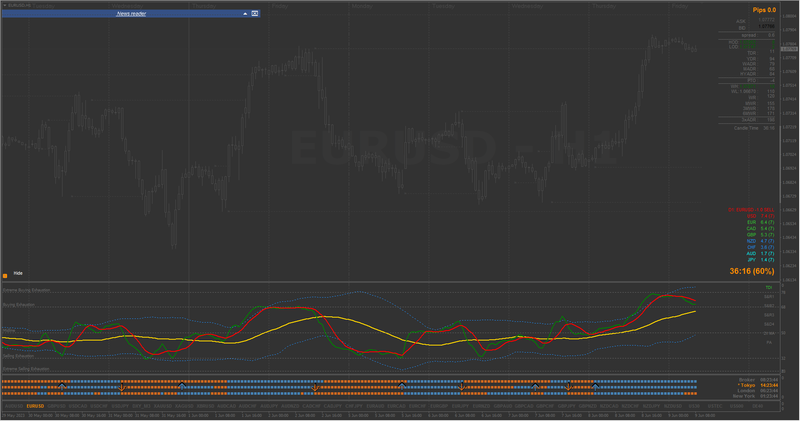Click the Hide label
Viewport: 800px width, 421px height.
[x=18, y=273]
